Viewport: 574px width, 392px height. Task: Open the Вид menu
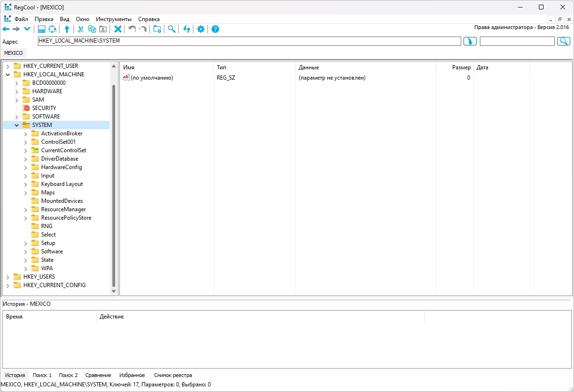[x=65, y=19]
